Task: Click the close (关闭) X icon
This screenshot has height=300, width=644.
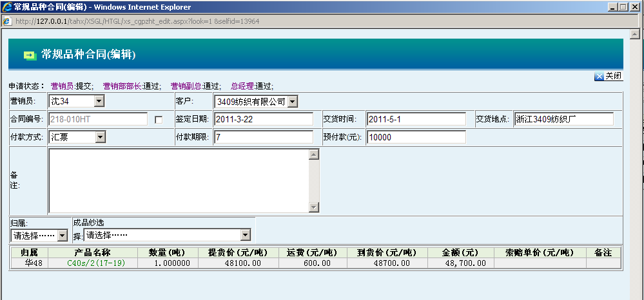Action: (x=599, y=77)
